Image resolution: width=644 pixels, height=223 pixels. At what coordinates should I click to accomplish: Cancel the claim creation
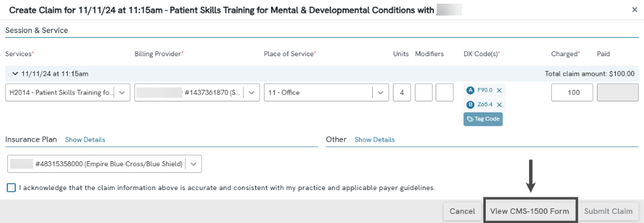(463, 211)
